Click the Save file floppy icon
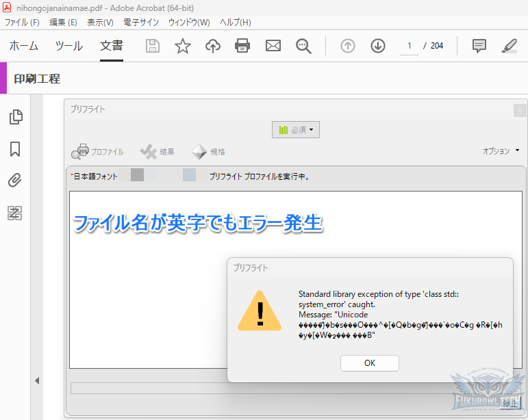Screen dimensions: 528x420 coord(153,46)
